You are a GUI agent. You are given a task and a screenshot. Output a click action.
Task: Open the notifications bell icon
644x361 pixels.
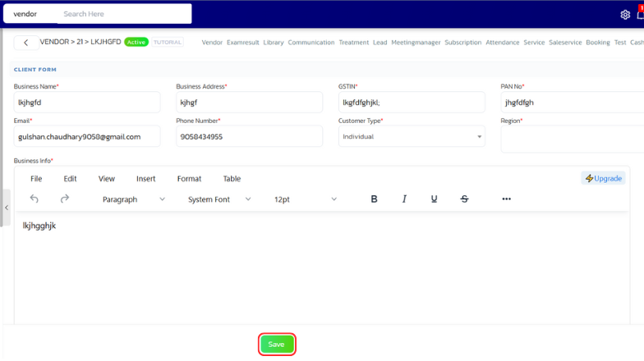click(x=640, y=14)
